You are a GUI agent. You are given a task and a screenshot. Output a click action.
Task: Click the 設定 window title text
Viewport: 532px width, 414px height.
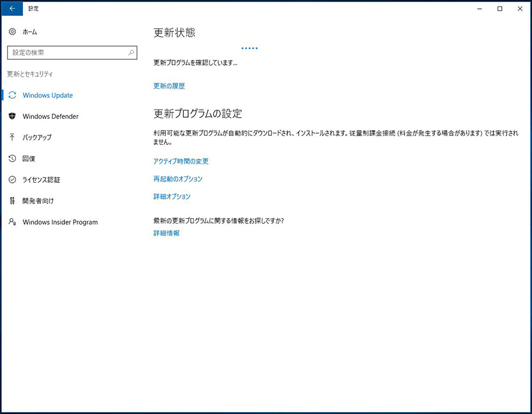coord(33,8)
